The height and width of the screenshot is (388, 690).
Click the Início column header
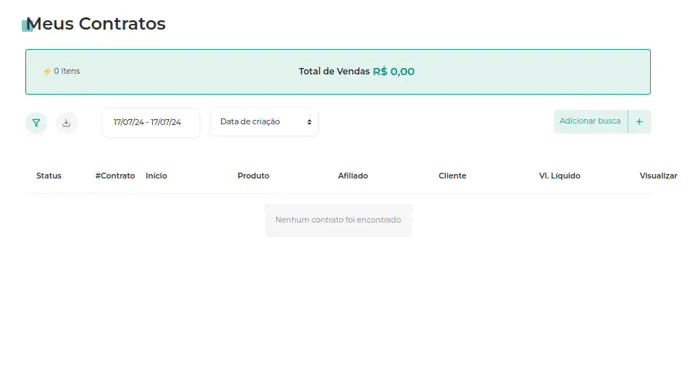pyautogui.click(x=156, y=176)
